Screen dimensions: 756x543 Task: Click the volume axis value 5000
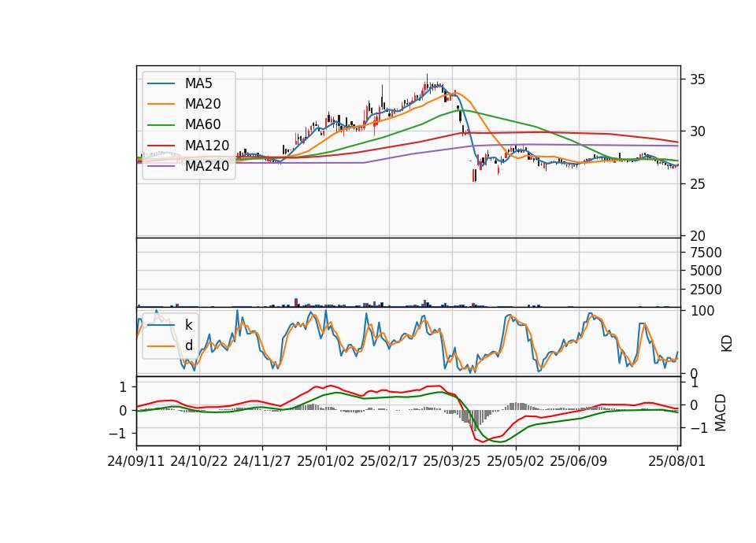tap(706, 271)
